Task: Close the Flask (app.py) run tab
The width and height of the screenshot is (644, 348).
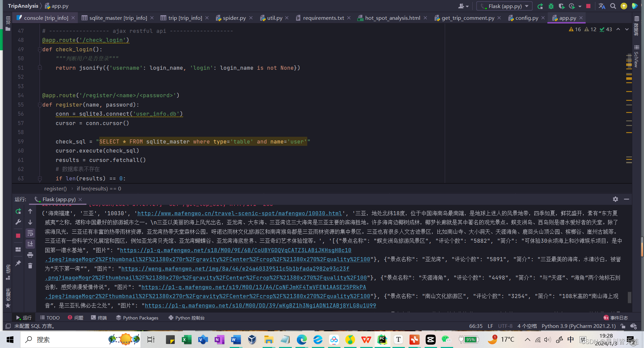Action: pos(80,199)
